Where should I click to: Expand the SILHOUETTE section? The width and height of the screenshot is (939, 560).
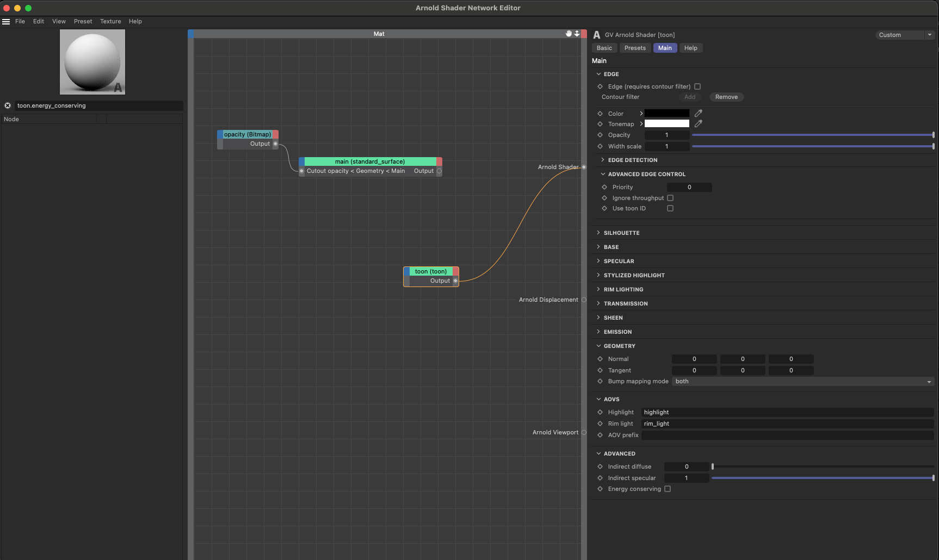(621, 233)
